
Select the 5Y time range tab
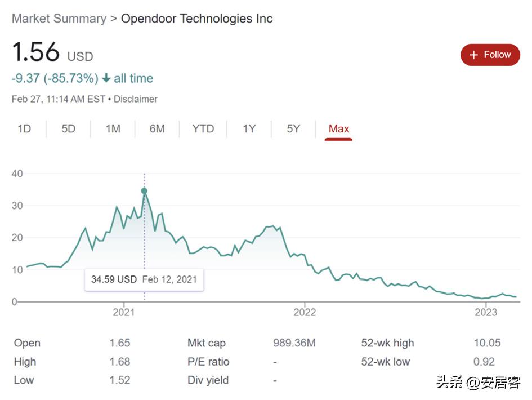point(293,128)
